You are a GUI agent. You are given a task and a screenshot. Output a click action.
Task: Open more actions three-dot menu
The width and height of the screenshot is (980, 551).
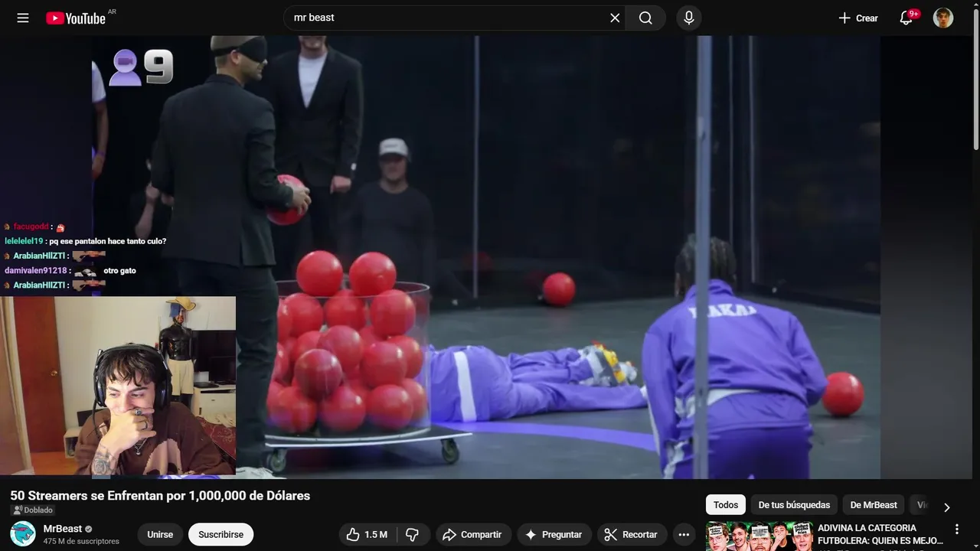click(x=684, y=534)
